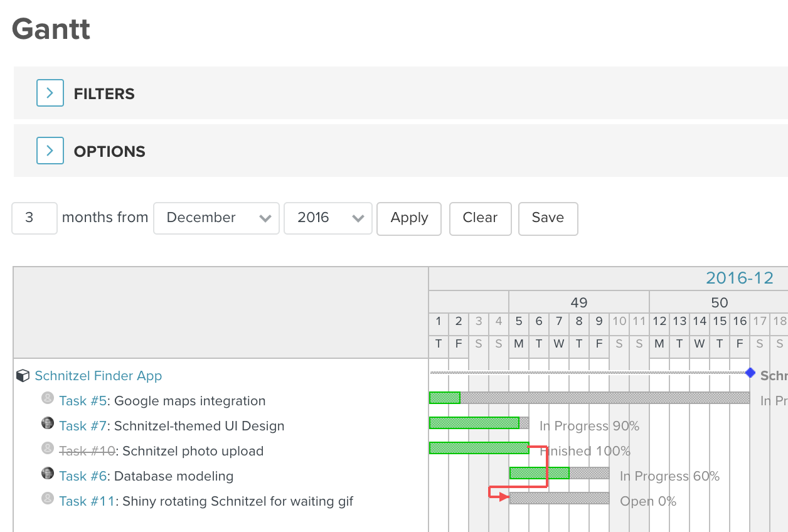Click the 'Google maps integration' task title

click(190, 401)
